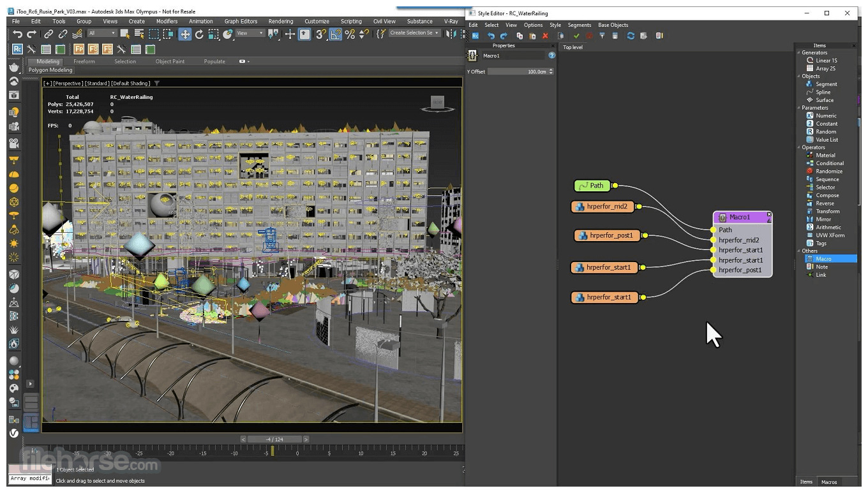Click the Select Object tool icon
This screenshot has width=868, height=493.
[125, 34]
